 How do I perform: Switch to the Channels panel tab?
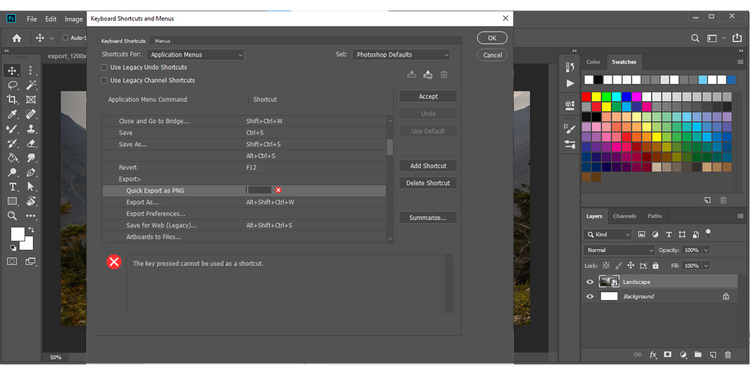point(624,216)
